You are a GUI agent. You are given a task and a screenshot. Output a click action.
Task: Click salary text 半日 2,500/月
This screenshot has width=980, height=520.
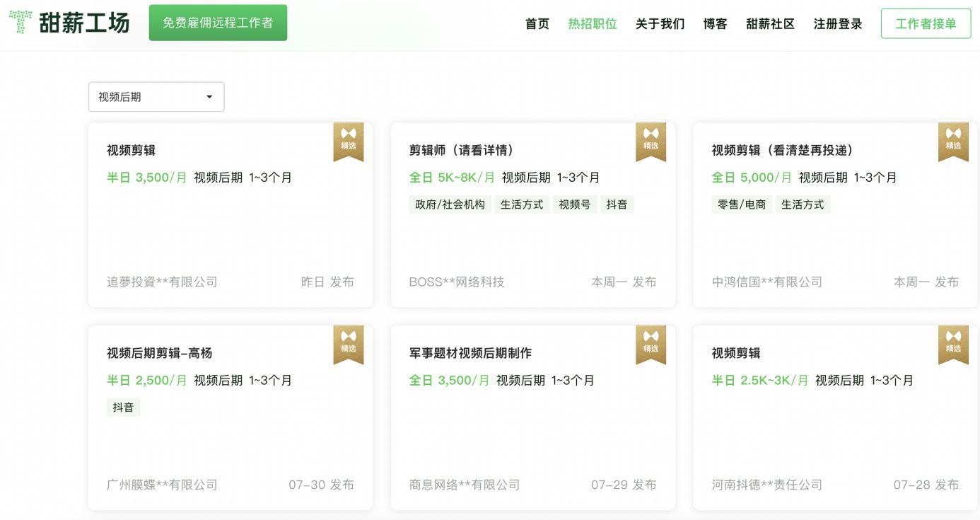[x=147, y=381]
